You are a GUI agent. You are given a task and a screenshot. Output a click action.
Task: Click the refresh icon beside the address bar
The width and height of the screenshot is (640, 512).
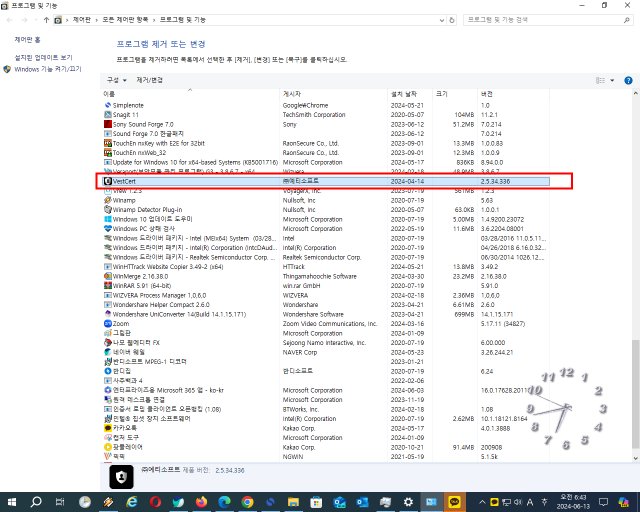click(452, 20)
